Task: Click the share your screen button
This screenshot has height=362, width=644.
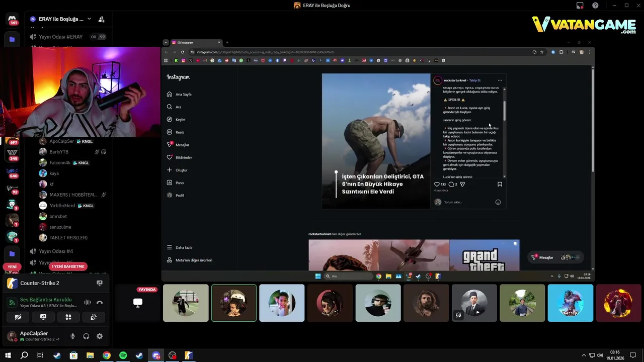Action: (x=43, y=317)
